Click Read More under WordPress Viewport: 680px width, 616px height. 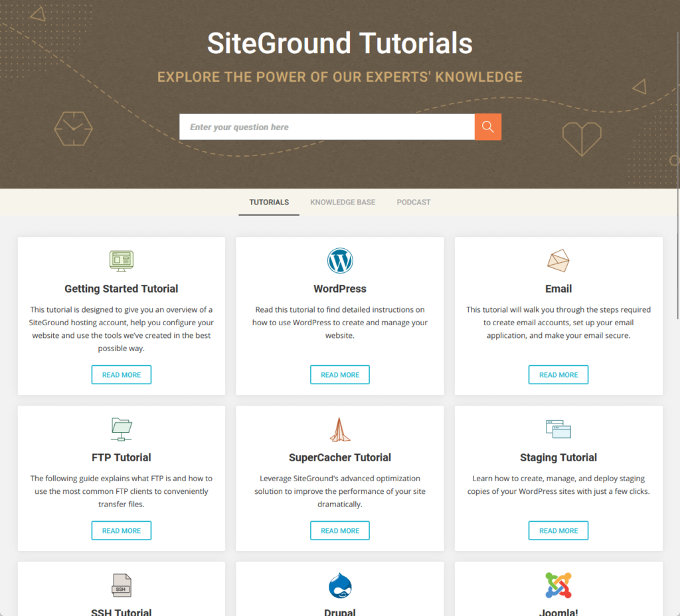[340, 374]
